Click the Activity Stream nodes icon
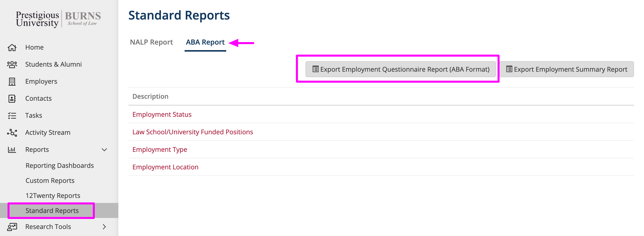This screenshot has width=644, height=236. click(12, 133)
